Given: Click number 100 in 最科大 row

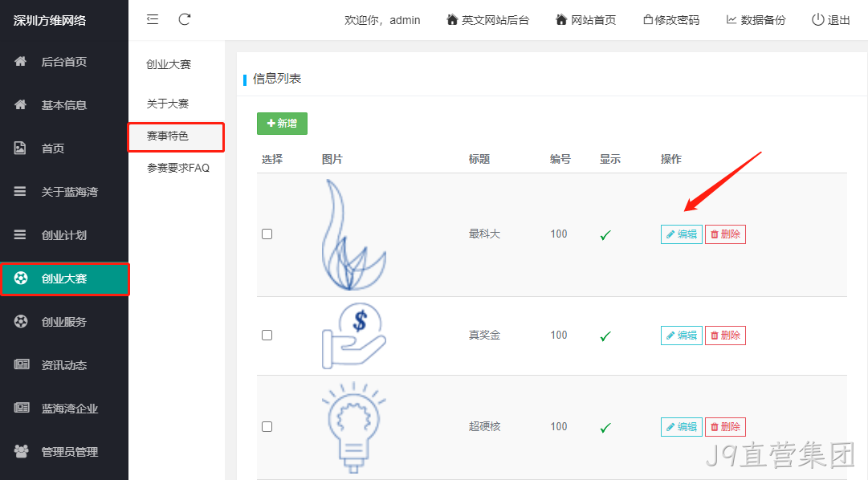Looking at the screenshot, I should coord(559,234).
